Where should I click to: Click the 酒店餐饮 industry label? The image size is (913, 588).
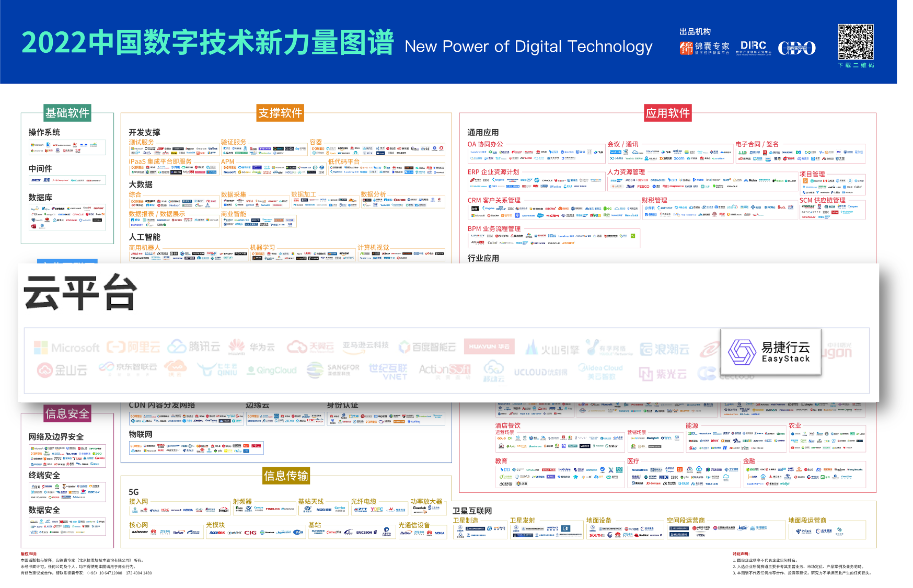pos(508,425)
